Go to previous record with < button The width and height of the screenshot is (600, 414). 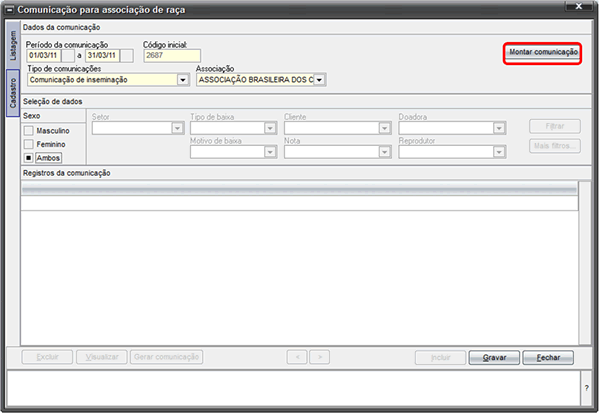(297, 357)
